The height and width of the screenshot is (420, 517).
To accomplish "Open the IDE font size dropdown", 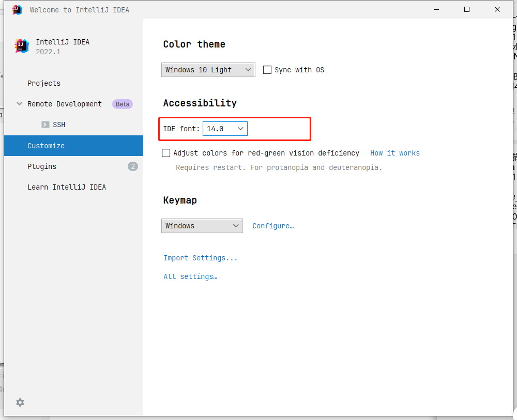I will click(x=225, y=129).
